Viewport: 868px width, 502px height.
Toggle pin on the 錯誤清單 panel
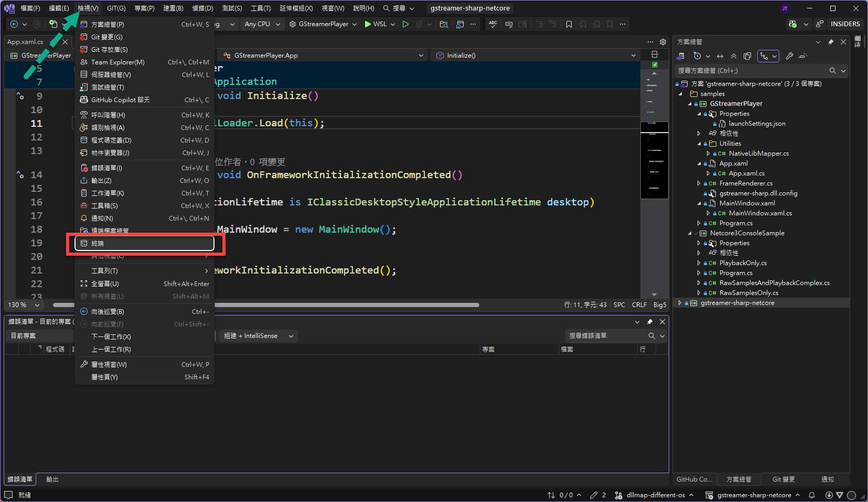[649, 322]
